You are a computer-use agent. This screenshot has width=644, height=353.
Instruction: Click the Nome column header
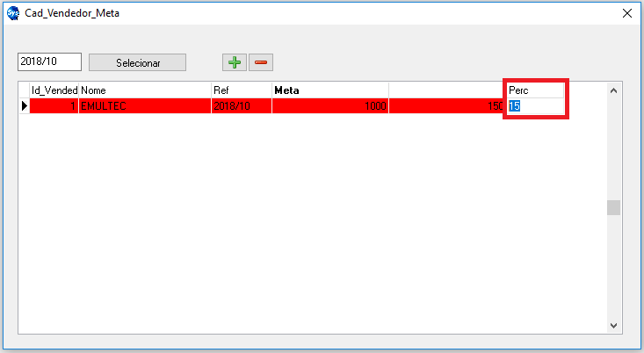pos(144,90)
